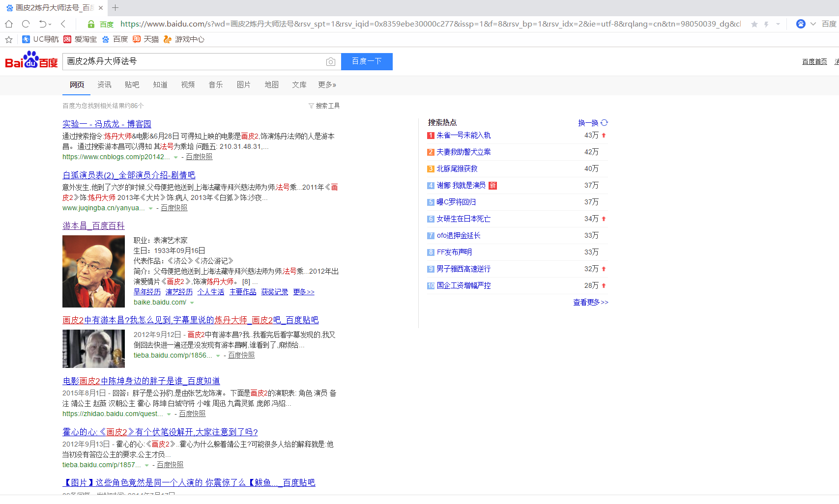Screen dimensions: 839x504
Task: Open the favorites star in bookmarks bar
Action: point(9,39)
